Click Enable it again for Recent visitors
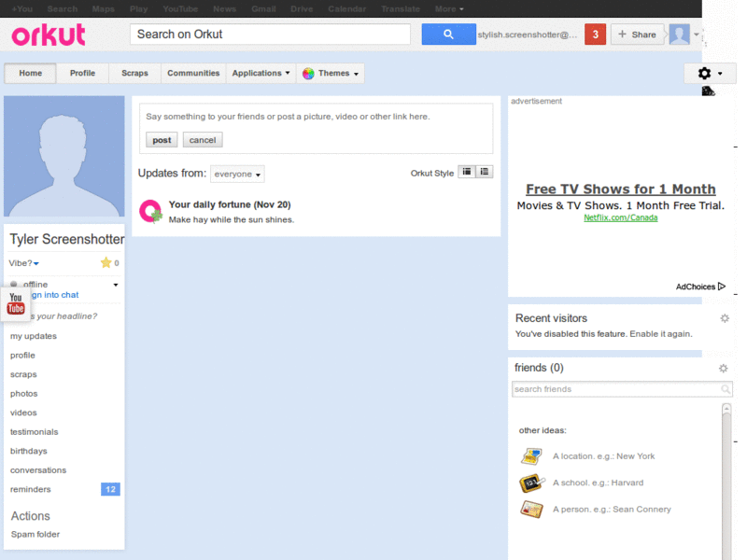 pyautogui.click(x=661, y=334)
